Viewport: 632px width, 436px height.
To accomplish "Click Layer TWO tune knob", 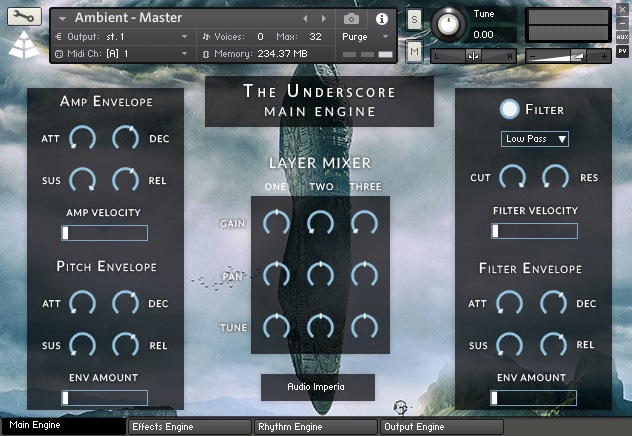I will (320, 327).
